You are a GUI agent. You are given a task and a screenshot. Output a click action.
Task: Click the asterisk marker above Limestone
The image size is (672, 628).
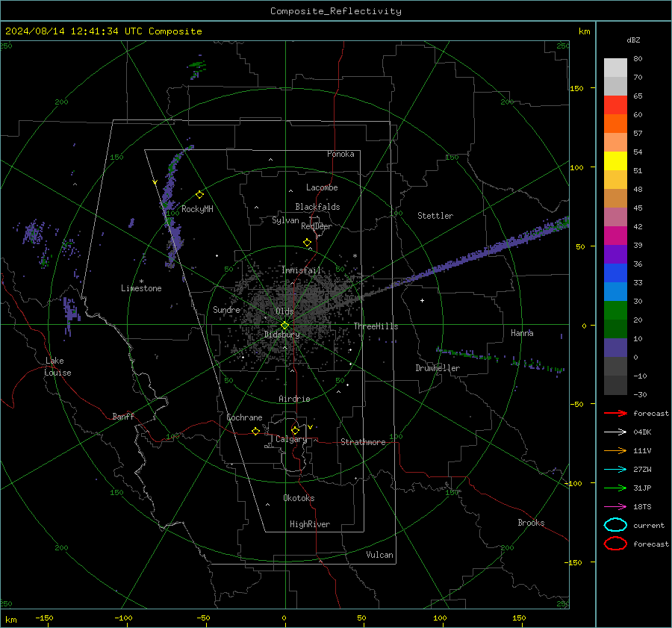[x=141, y=282]
